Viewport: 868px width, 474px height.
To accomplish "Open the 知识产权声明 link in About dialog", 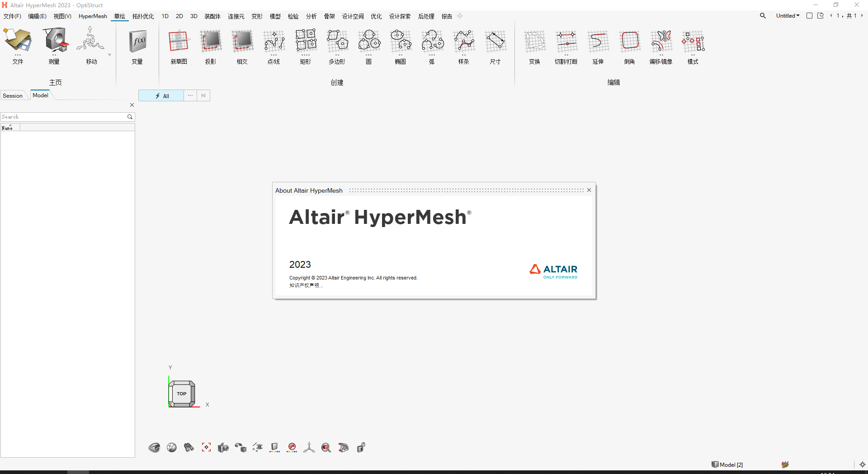I will (x=306, y=285).
